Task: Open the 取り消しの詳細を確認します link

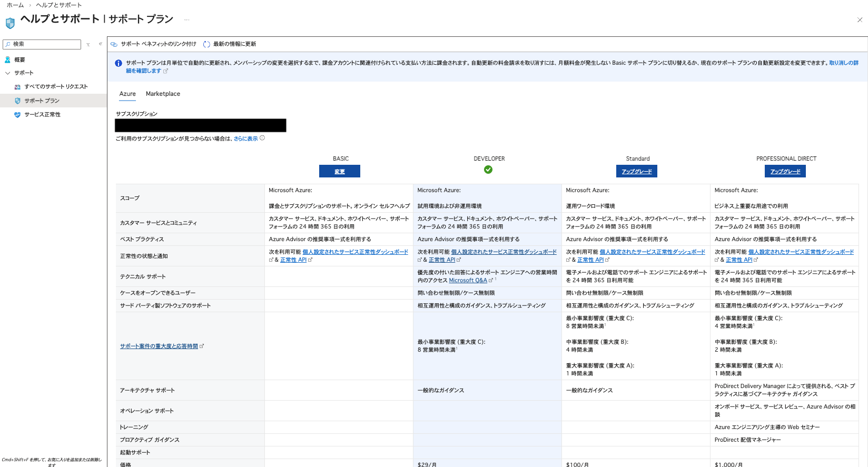Action: coord(844,63)
